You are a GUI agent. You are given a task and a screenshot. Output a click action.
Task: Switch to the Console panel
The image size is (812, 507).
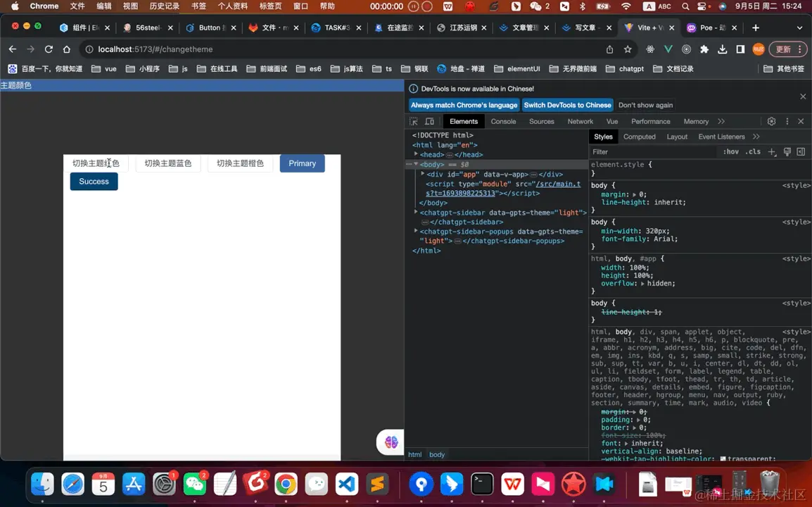click(x=503, y=121)
